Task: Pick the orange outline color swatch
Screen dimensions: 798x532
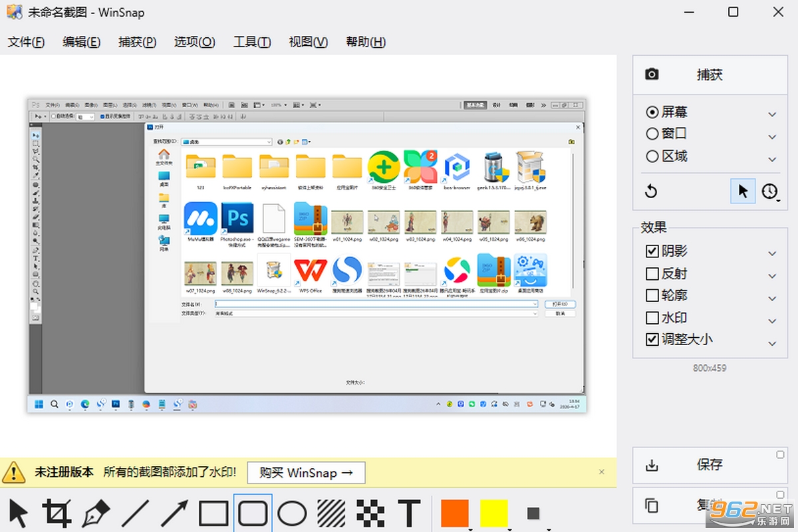Action: click(455, 513)
